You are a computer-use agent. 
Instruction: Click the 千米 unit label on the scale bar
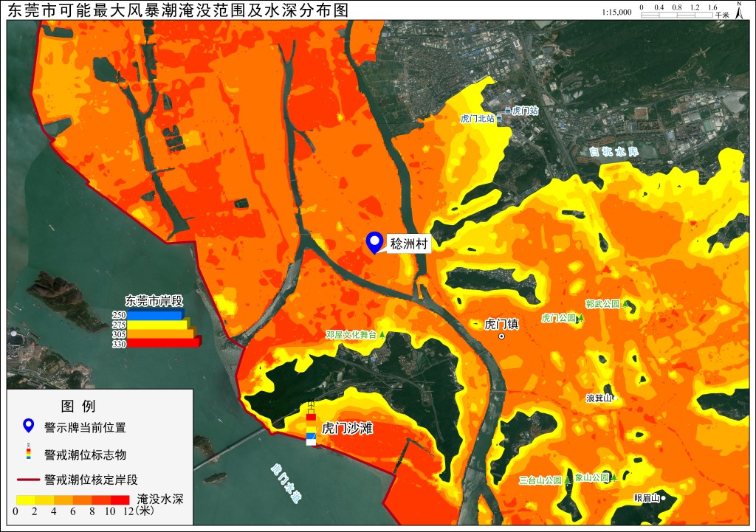click(722, 15)
